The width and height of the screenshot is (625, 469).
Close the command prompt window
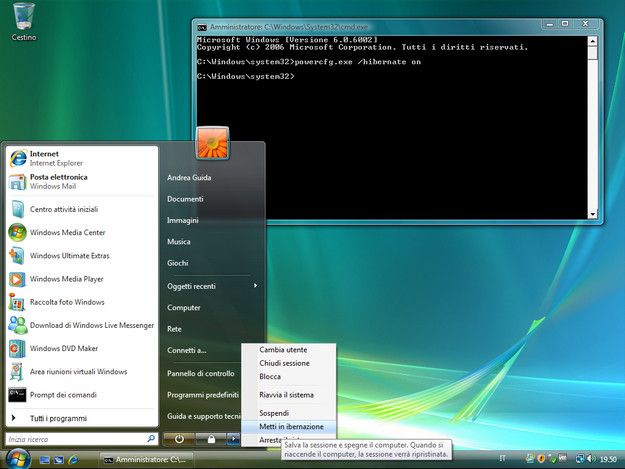tap(585, 24)
